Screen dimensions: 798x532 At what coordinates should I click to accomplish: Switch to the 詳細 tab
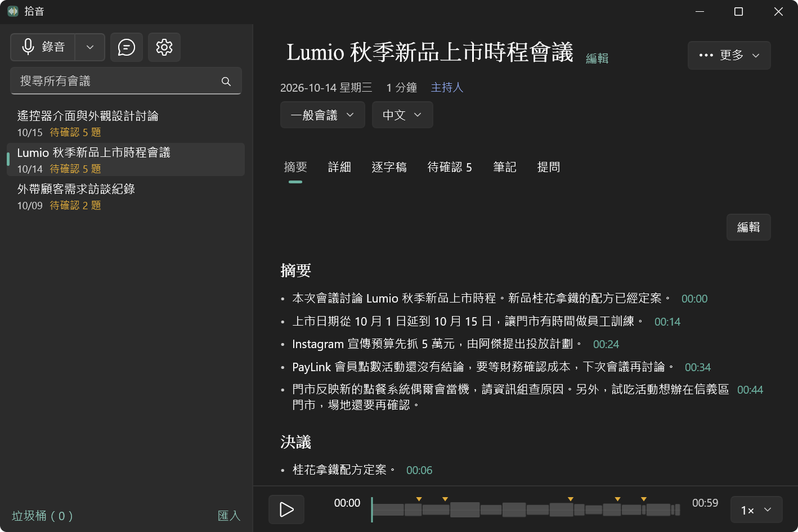(x=339, y=168)
